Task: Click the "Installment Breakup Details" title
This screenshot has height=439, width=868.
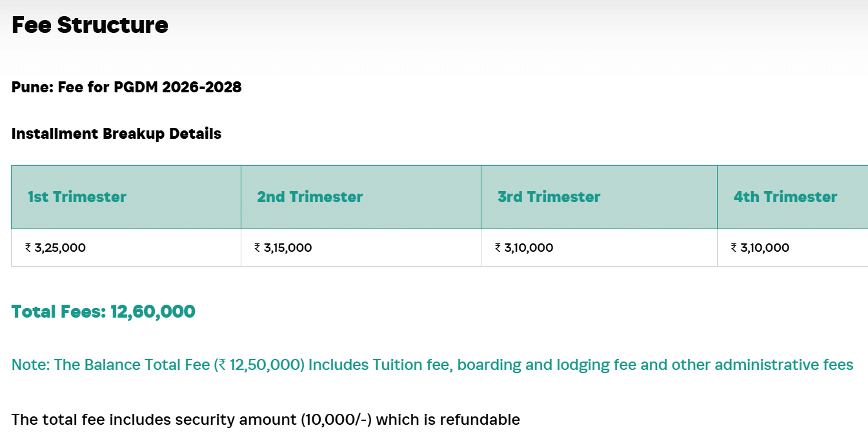Action: coord(116,134)
